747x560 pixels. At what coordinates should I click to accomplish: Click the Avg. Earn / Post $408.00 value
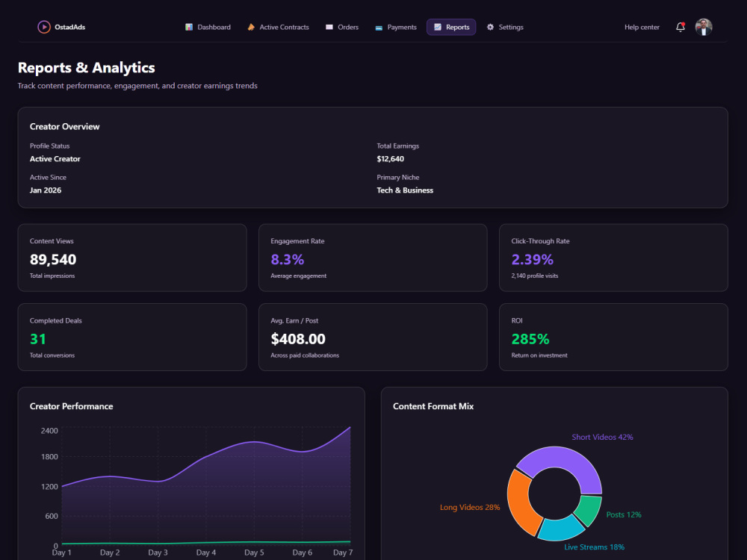(x=298, y=339)
